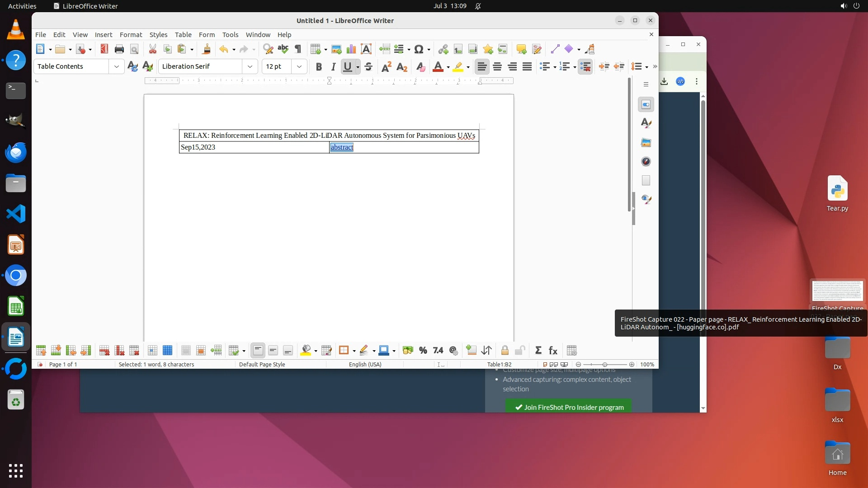
Task: Toggle Formatting Marks pilcrow button
Action: tap(298, 49)
